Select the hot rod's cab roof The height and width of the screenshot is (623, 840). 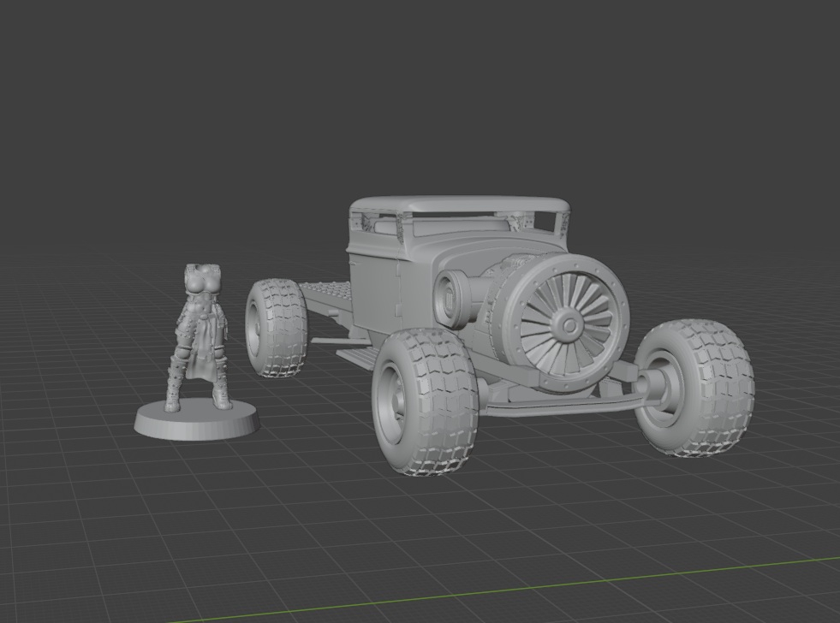[x=460, y=205]
